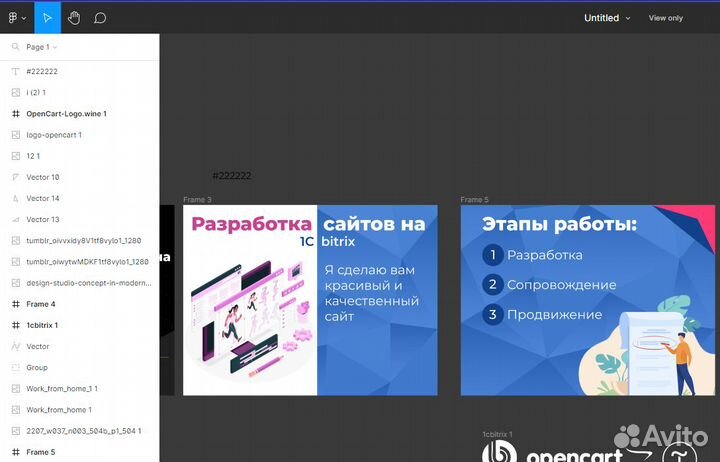Select the #222222 text layer
The width and height of the screenshot is (720, 462).
[80, 72]
